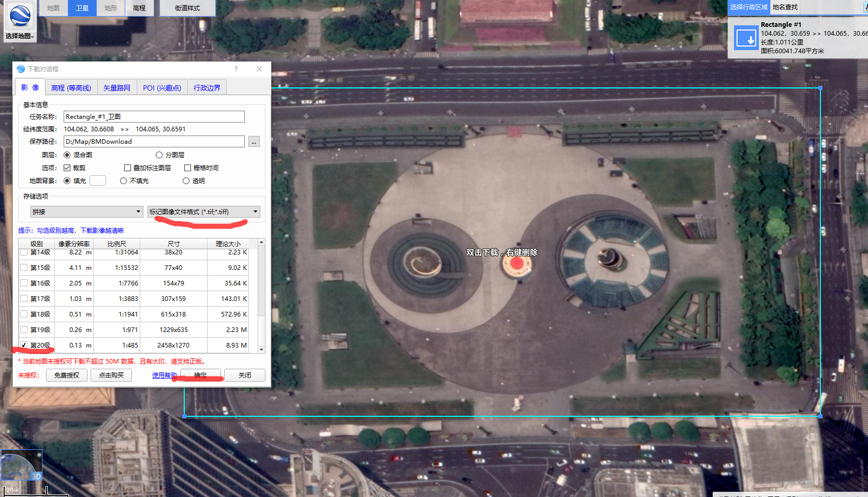Image resolution: width=868 pixels, height=497 pixels.
Task: Check the 第18级 zoom level checkbox
Action: tap(24, 314)
